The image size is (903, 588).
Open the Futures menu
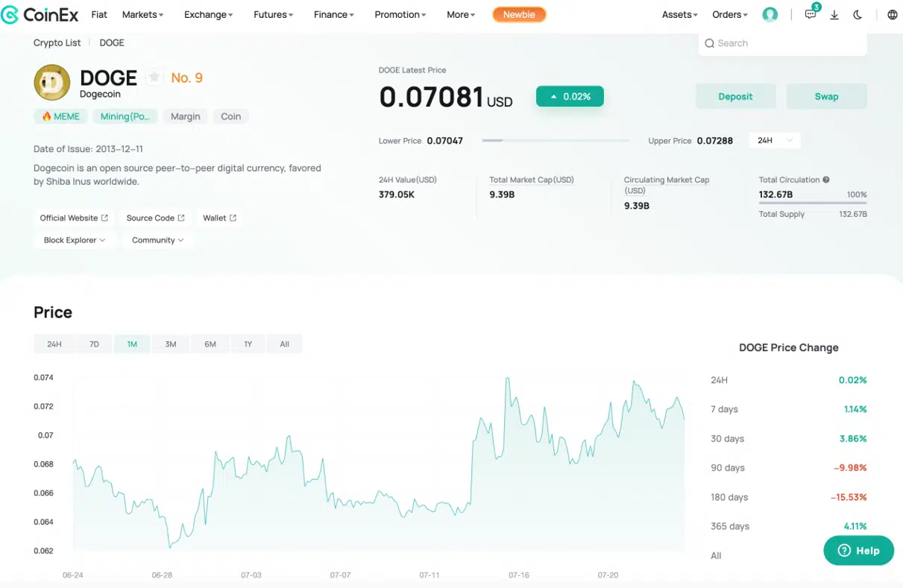[273, 15]
